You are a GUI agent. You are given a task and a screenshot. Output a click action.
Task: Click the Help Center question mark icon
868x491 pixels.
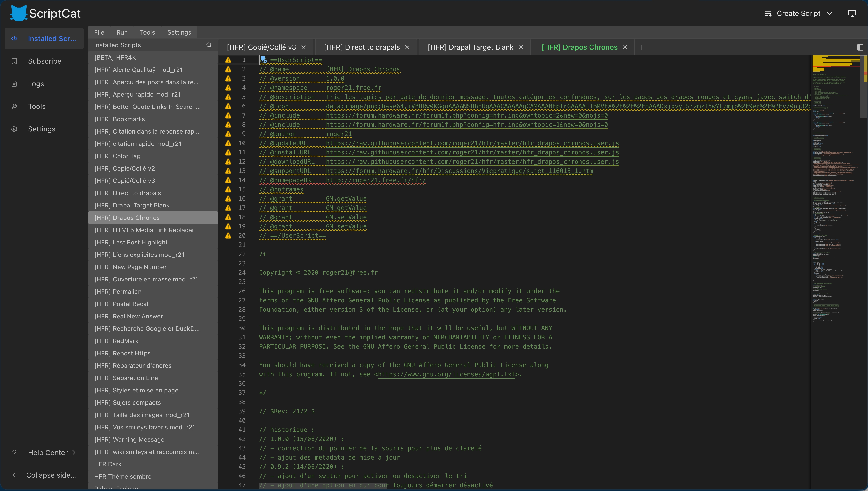click(14, 453)
